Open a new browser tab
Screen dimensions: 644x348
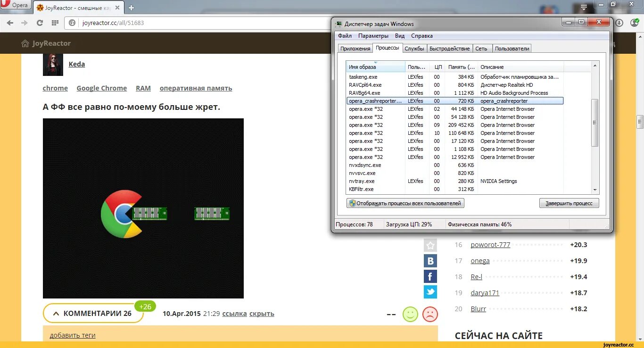(x=131, y=8)
